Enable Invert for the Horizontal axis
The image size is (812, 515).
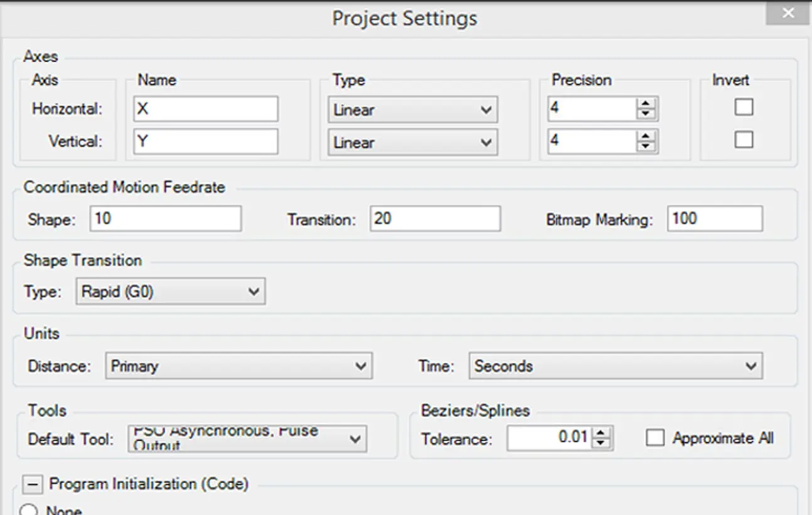744,107
